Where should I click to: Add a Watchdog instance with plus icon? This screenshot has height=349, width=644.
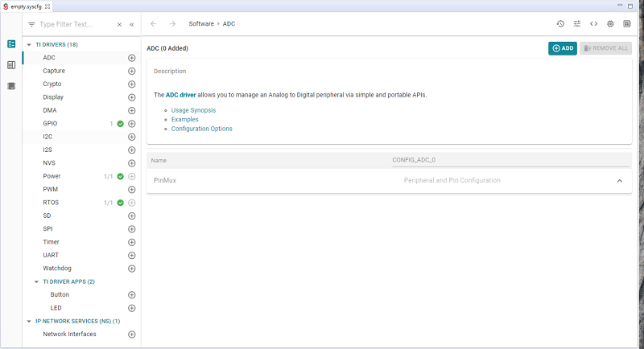coord(132,268)
